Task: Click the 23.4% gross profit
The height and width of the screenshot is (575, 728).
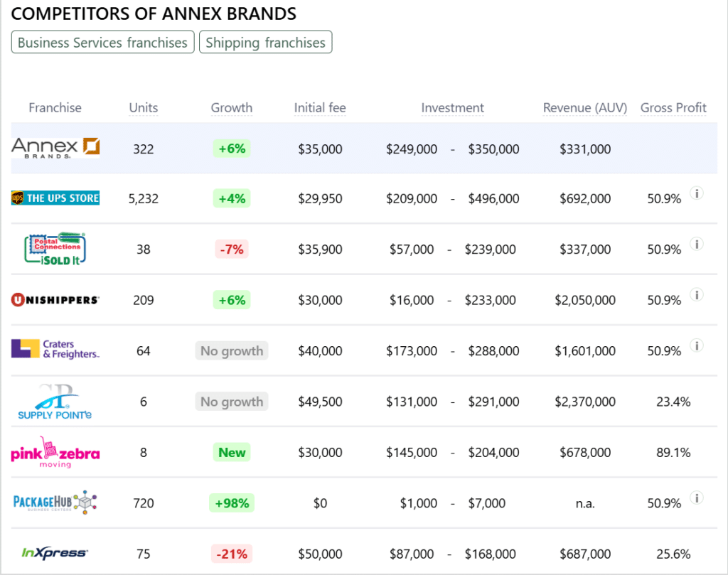Action: coord(673,402)
